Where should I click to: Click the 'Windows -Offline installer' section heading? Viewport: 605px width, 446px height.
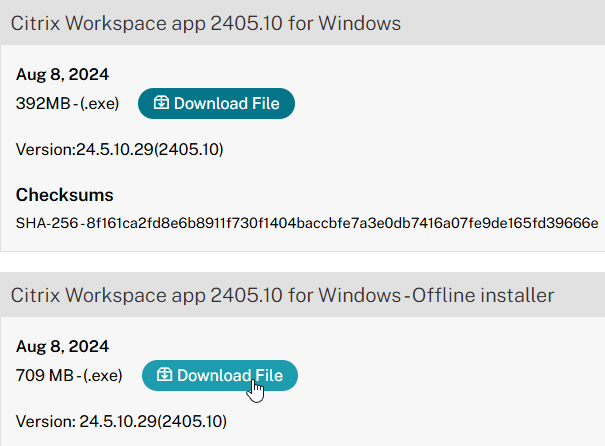click(x=282, y=295)
